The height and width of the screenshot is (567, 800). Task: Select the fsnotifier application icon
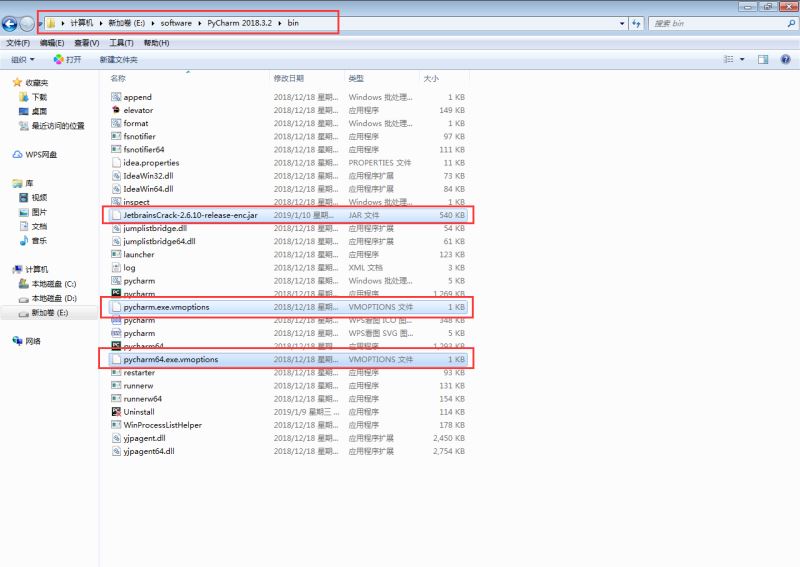tap(116, 136)
